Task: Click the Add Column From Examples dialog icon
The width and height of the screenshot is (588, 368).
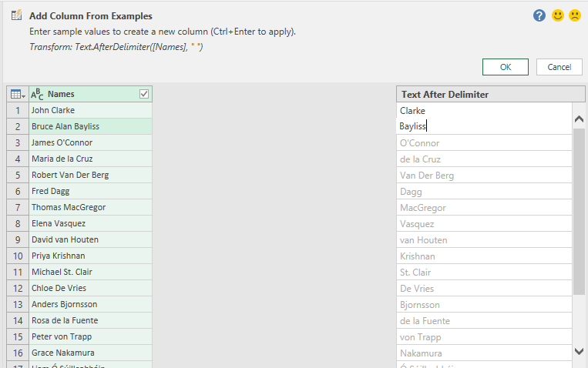Action: [x=16, y=15]
